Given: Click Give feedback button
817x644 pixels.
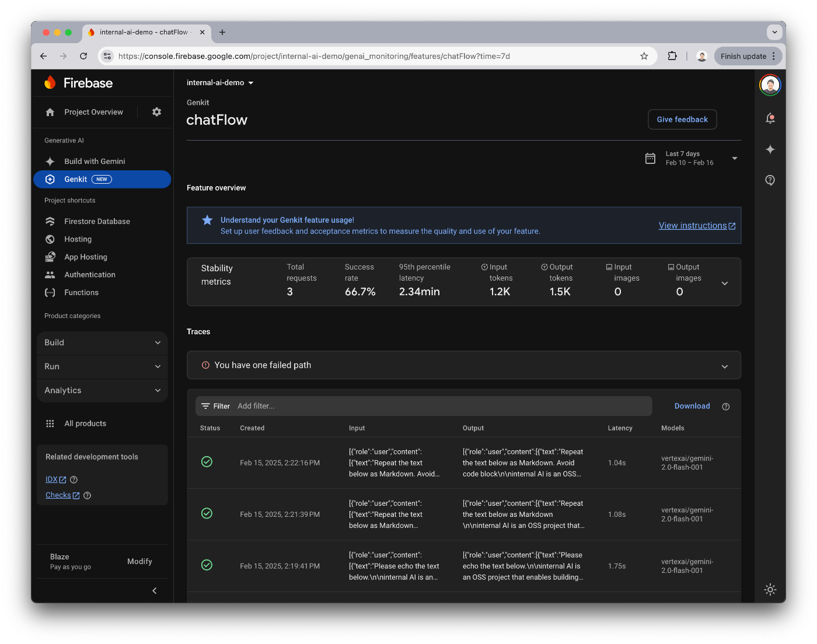Looking at the screenshot, I should (682, 120).
